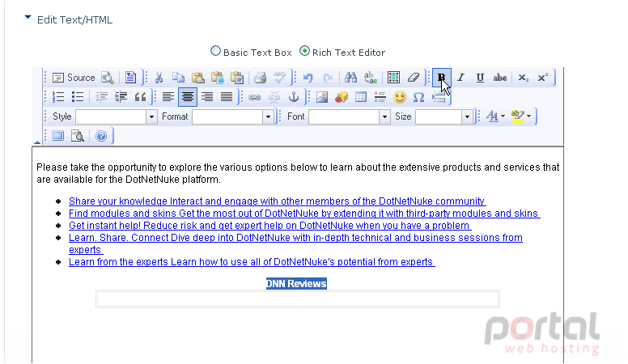Select the Rich Text Editor radio button
The image size is (628, 364).
304,51
